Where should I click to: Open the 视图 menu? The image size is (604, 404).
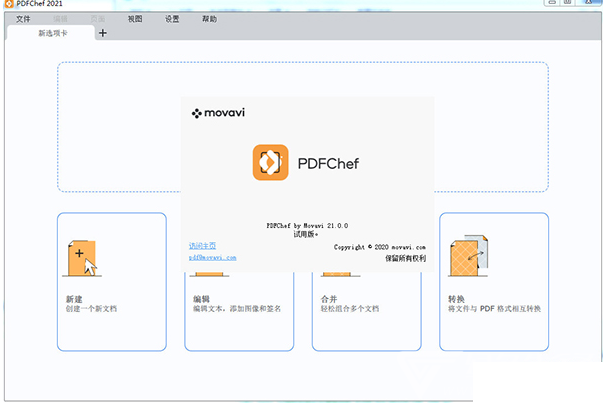(x=135, y=19)
